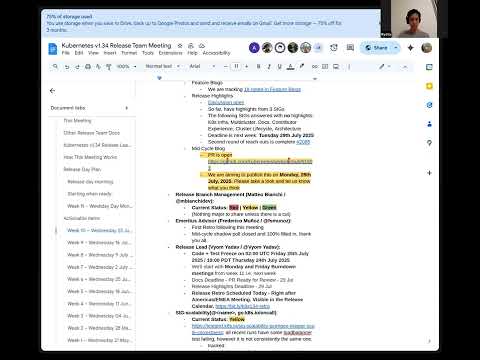The width and height of the screenshot is (480, 360).
Task: Open the zoom 100% dropdown
Action: tap(126, 67)
